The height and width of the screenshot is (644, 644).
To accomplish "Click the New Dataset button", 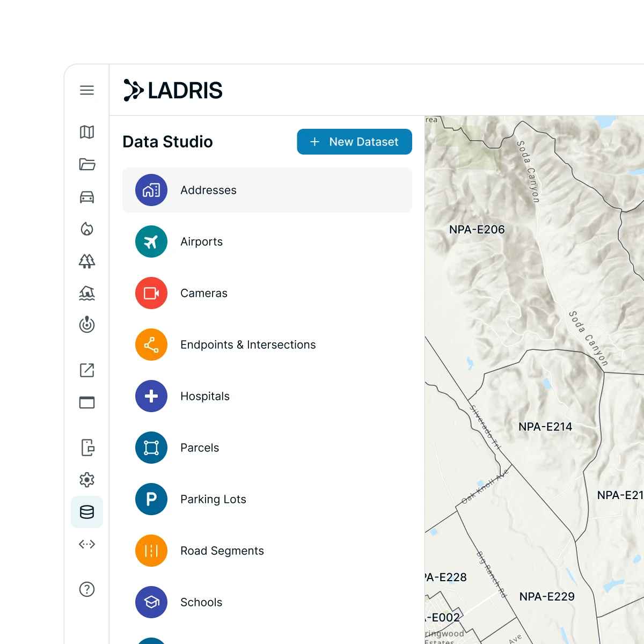I will pos(354,142).
